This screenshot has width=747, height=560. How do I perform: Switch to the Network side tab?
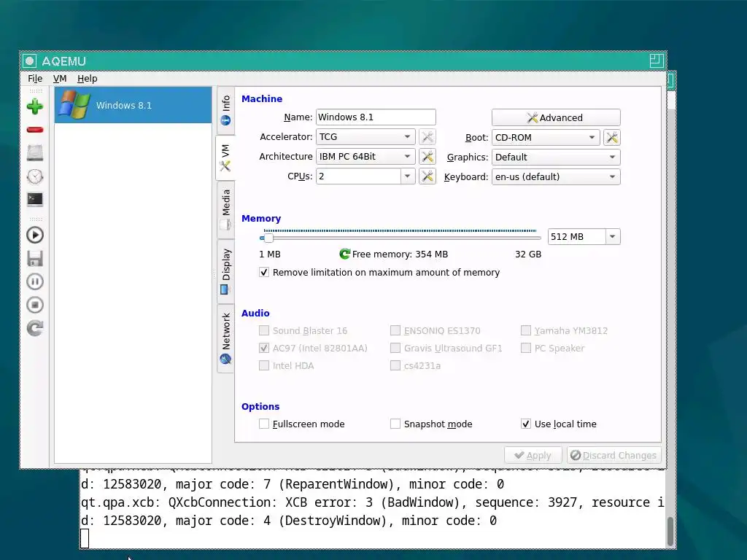[x=226, y=338]
